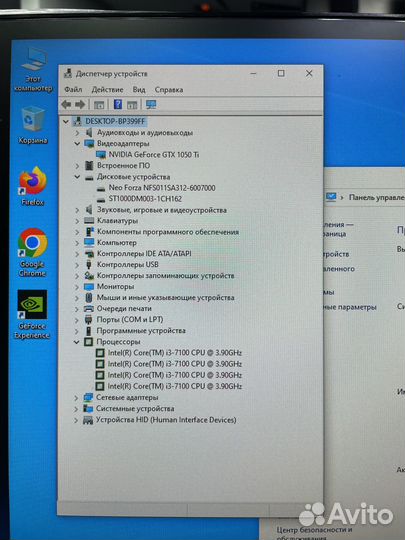This screenshot has width=405, height=540.
Task: Open the Действие menu
Action: pyautogui.click(x=107, y=90)
